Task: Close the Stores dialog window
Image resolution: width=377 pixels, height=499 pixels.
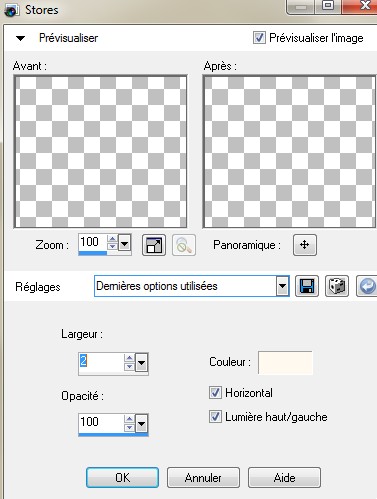Action: point(363,5)
